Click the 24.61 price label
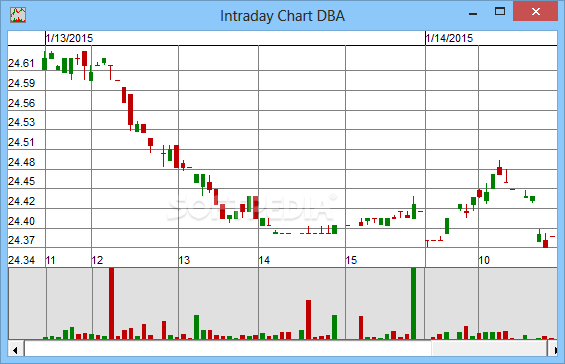 click(x=21, y=63)
